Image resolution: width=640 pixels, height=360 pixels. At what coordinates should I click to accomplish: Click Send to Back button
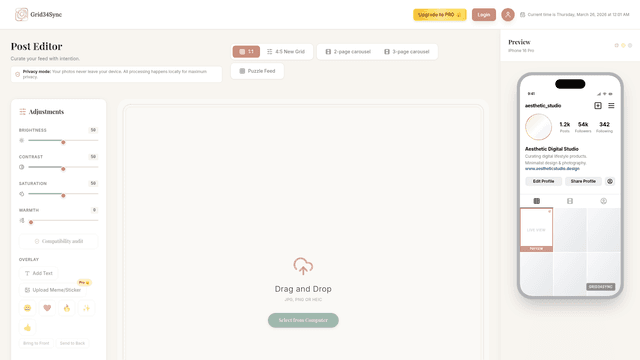coord(72,343)
